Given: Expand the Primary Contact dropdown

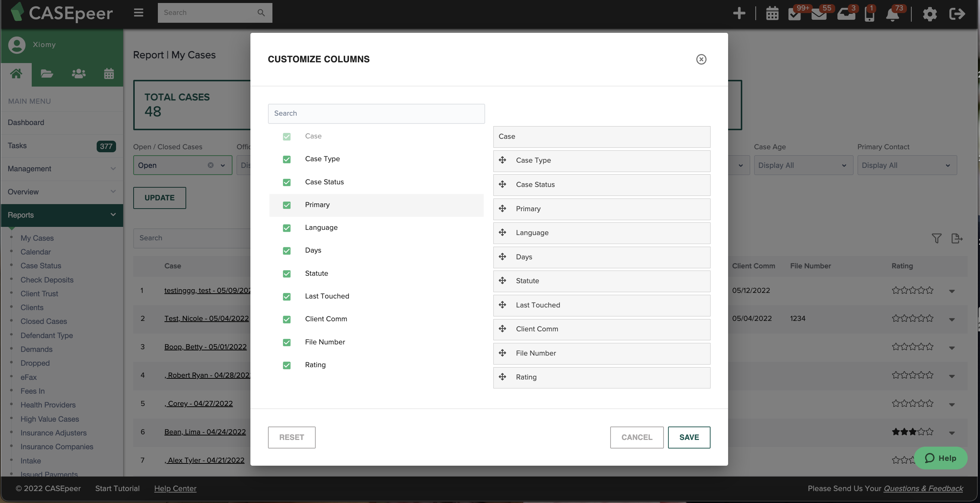Looking at the screenshot, I should [906, 166].
